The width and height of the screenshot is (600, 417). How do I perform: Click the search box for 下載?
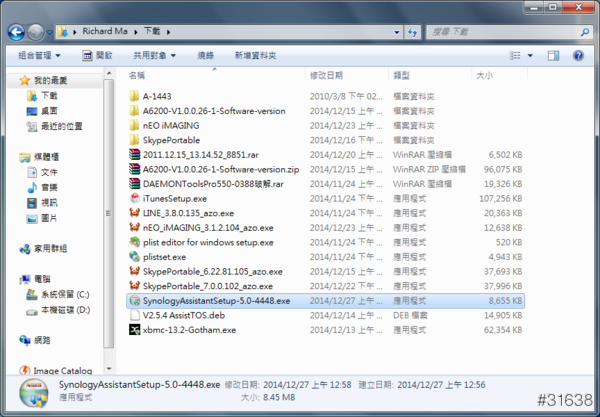pos(503,32)
